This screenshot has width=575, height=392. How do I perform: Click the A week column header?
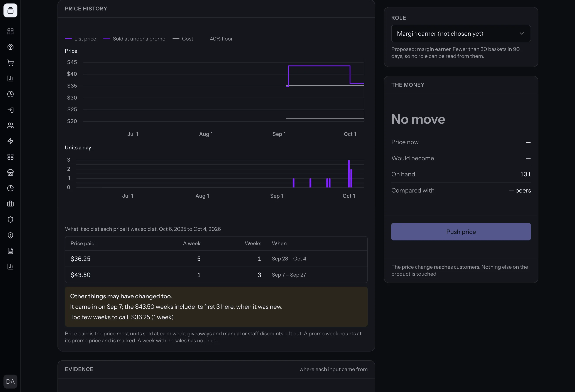(191, 243)
